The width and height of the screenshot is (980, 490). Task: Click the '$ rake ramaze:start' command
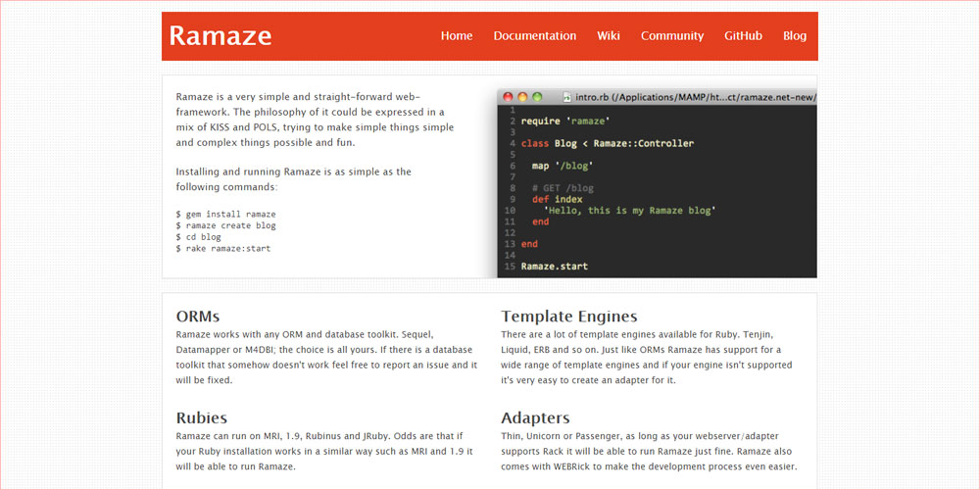223,248
